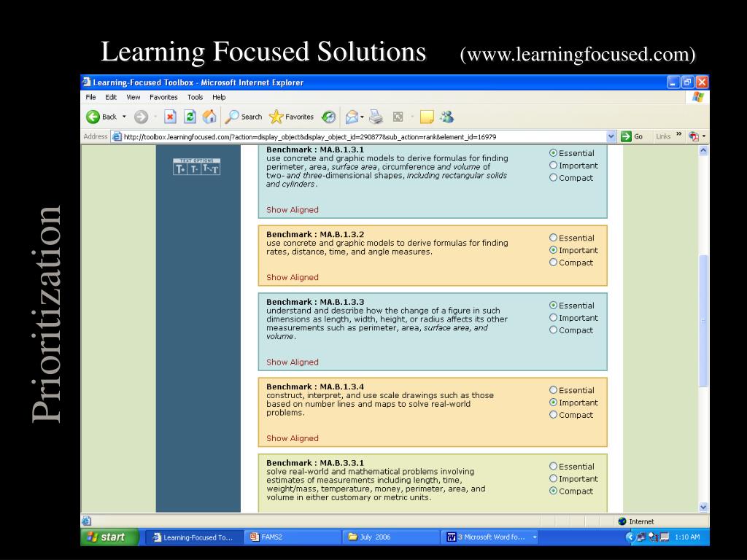Stop page loading with the red X icon

pyautogui.click(x=170, y=117)
